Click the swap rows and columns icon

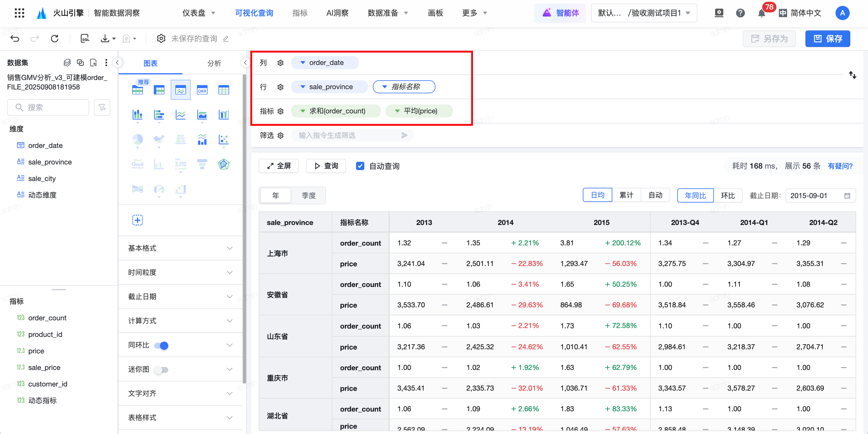coord(852,75)
